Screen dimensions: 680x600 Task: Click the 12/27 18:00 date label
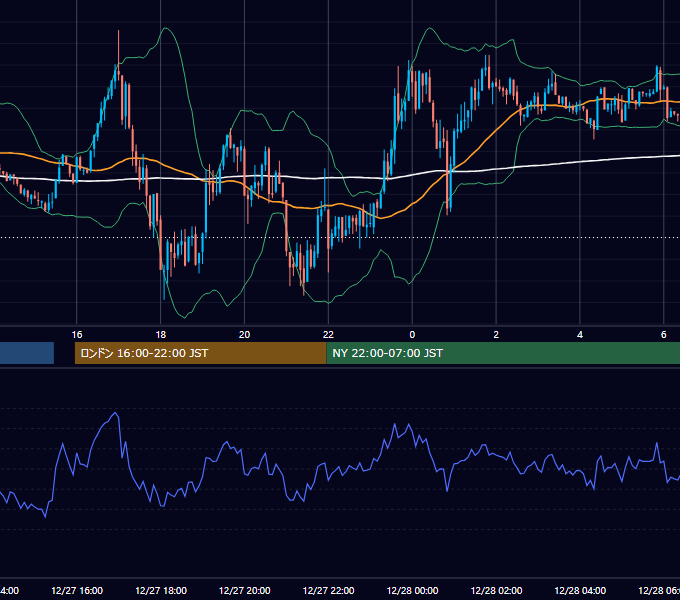coord(161,590)
